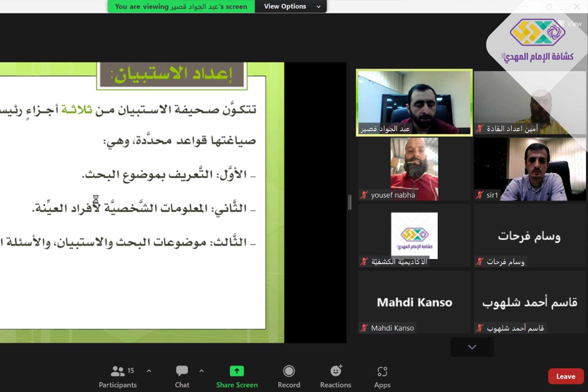
Task: Click muted mic icon on قاسم أحمد شلهوب
Action: click(x=480, y=328)
